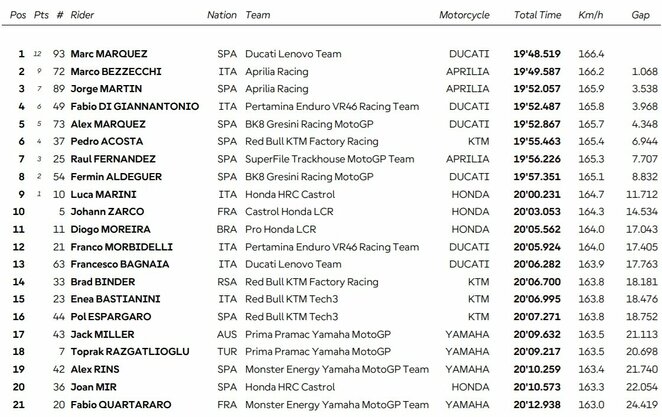Viewport: 662px width, 417px height.
Task: Open Marco BEZZECCHI rider entry
Action: click(x=116, y=72)
